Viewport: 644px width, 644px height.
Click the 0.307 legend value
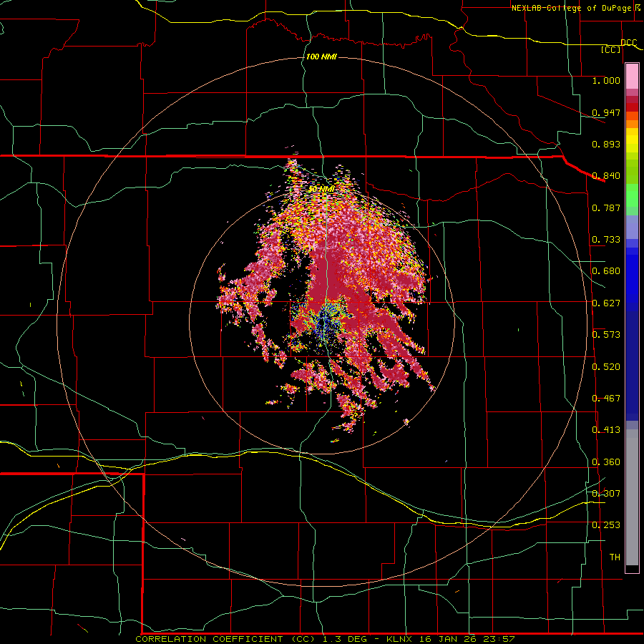click(606, 493)
